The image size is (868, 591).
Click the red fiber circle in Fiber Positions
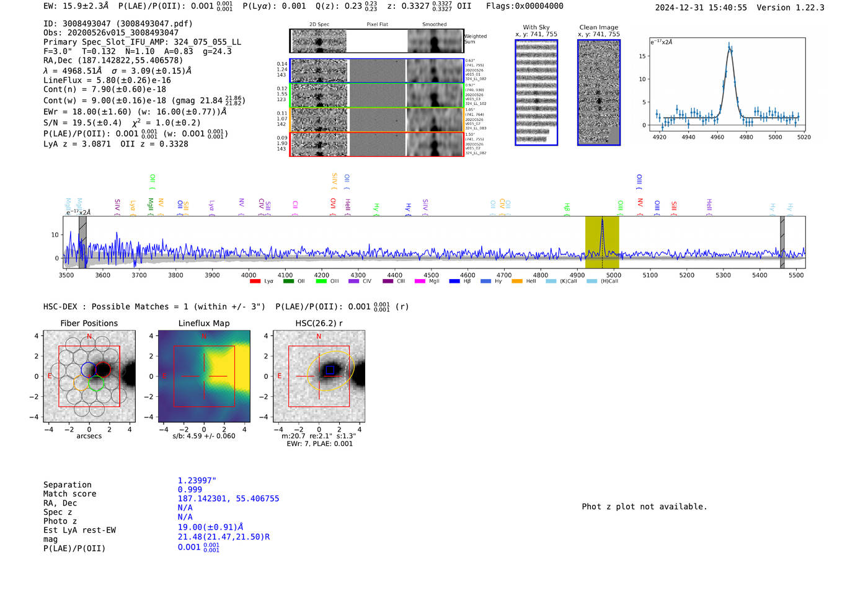pyautogui.click(x=103, y=370)
